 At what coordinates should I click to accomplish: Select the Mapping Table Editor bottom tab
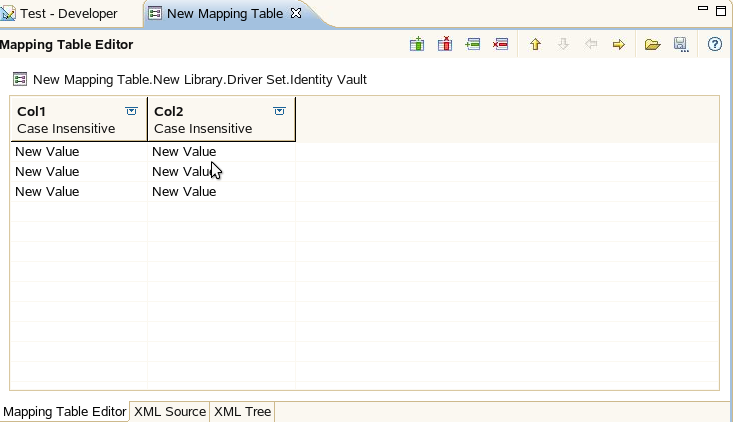(x=65, y=412)
